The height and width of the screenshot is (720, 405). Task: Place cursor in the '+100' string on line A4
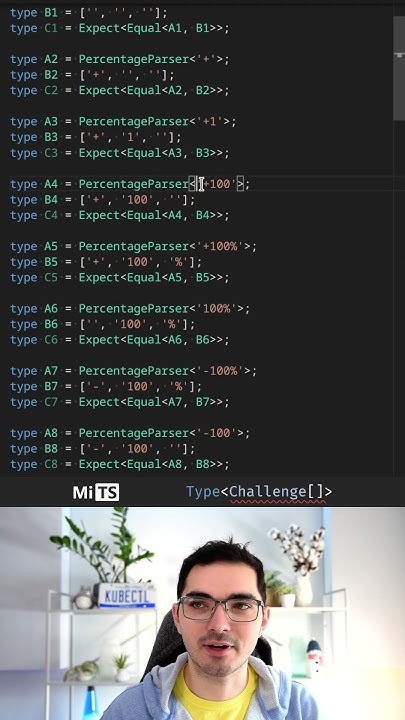(x=217, y=184)
